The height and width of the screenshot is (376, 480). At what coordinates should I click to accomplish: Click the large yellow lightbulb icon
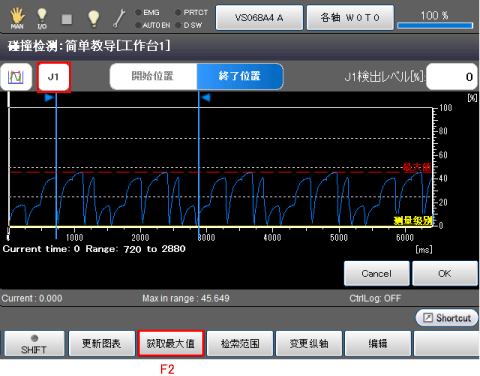tap(93, 18)
